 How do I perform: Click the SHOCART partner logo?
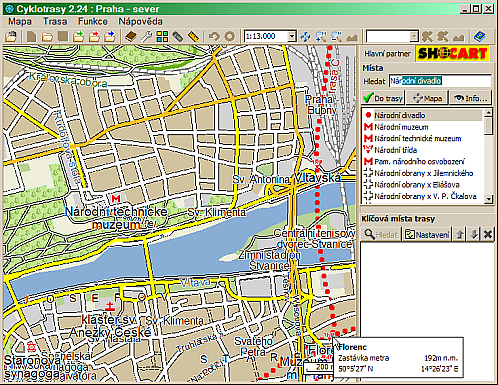453,53
